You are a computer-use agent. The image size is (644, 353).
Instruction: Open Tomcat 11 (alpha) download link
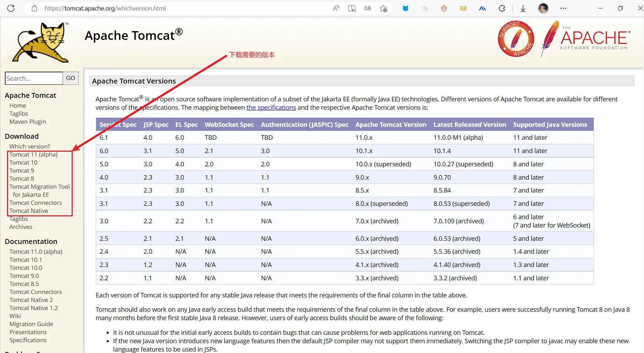[34, 154]
